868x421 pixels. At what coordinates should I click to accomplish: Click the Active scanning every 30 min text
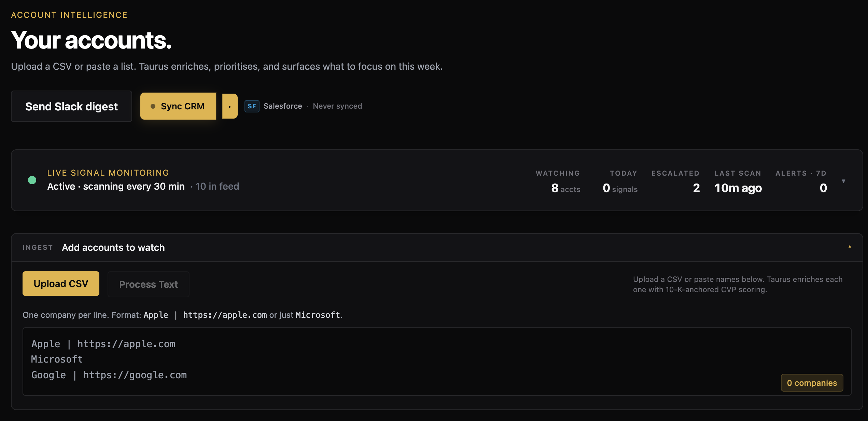point(116,186)
